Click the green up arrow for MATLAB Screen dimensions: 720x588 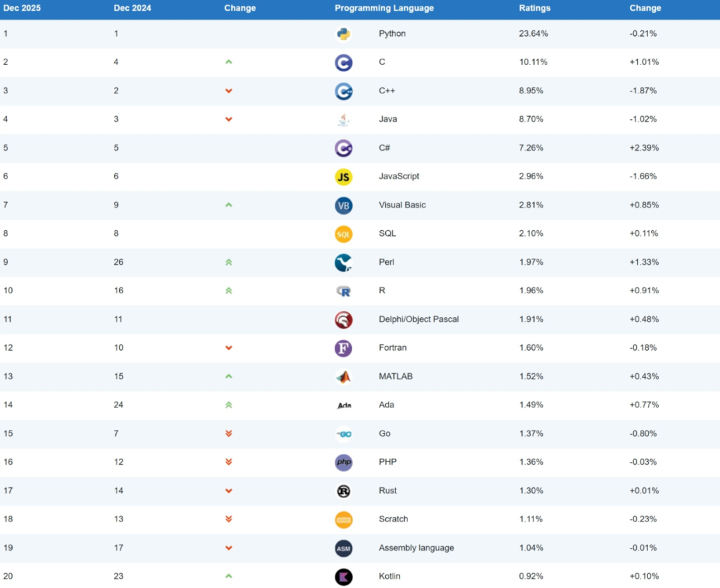pos(229,377)
